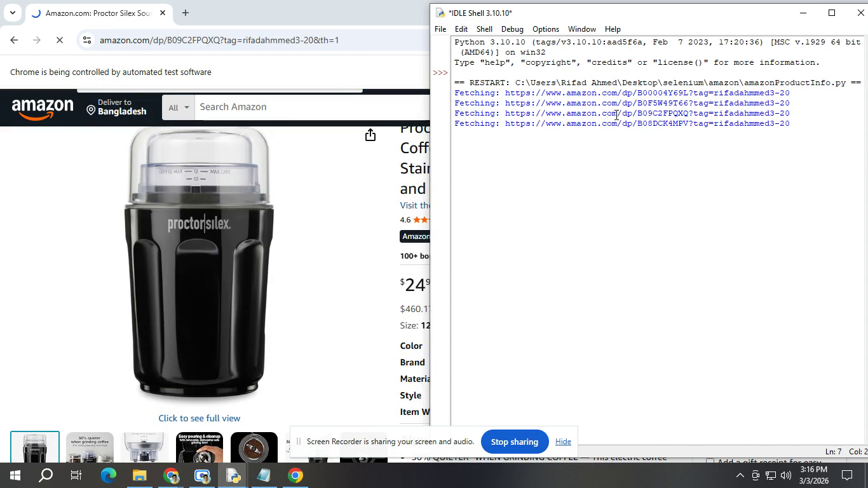868x488 pixels.
Task: Click the Stop sharing button
Action: coord(514,442)
